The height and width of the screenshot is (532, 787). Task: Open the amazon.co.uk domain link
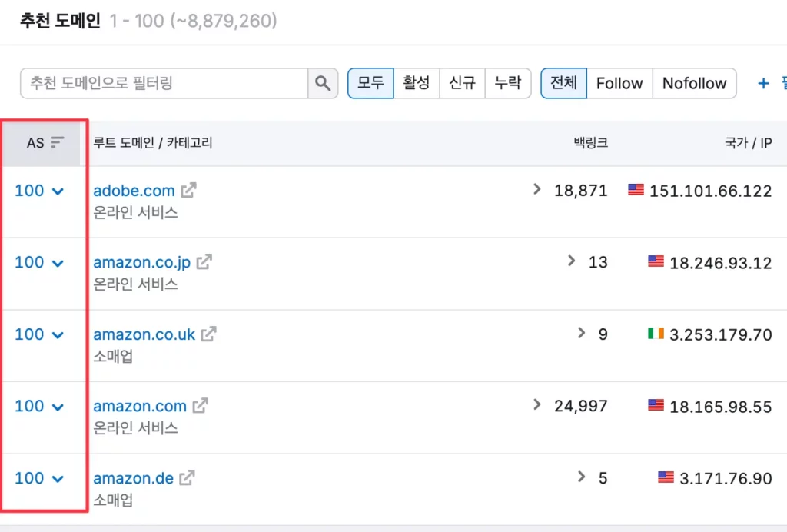(x=144, y=334)
